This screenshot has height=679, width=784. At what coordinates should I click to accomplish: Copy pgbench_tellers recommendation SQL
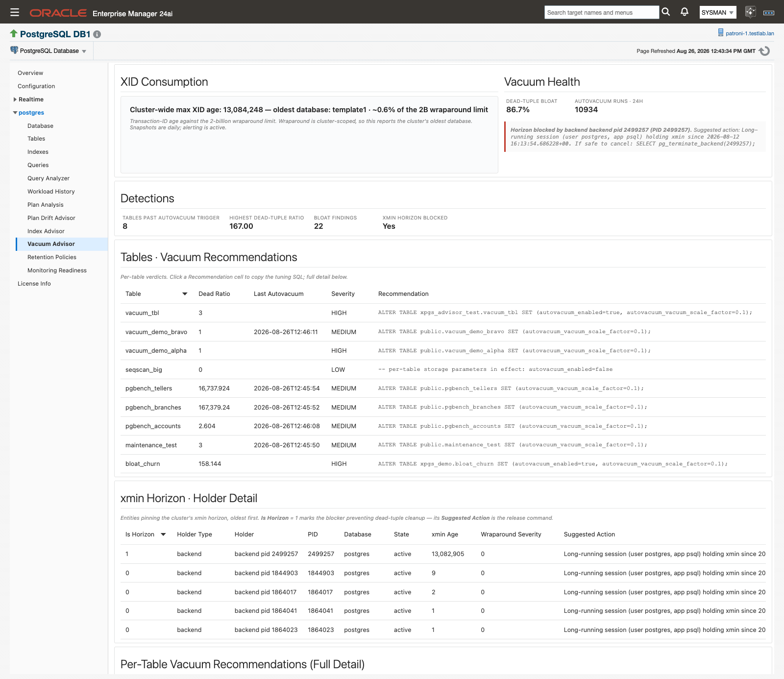(511, 388)
